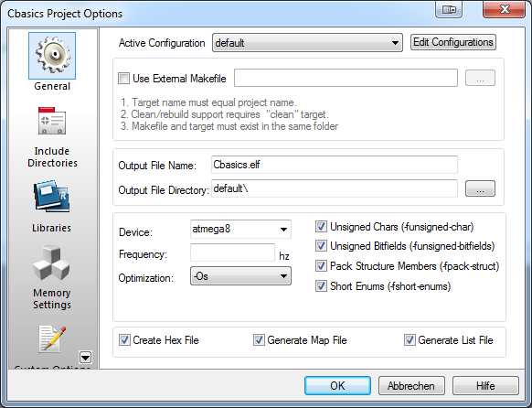Viewport: 532px width, 408px height.
Task: Open the Custom Options notepad icon
Action: (x=52, y=338)
